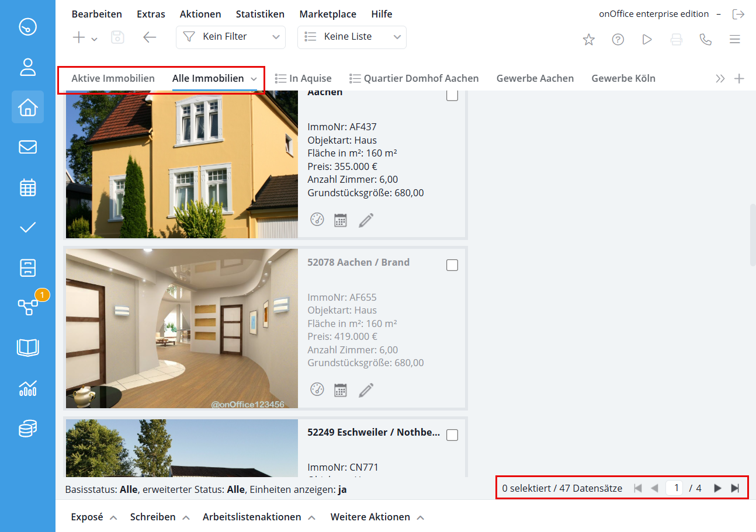Screen dimensions: 756x532
Task: Jump to the last page of records
Action: coord(735,488)
